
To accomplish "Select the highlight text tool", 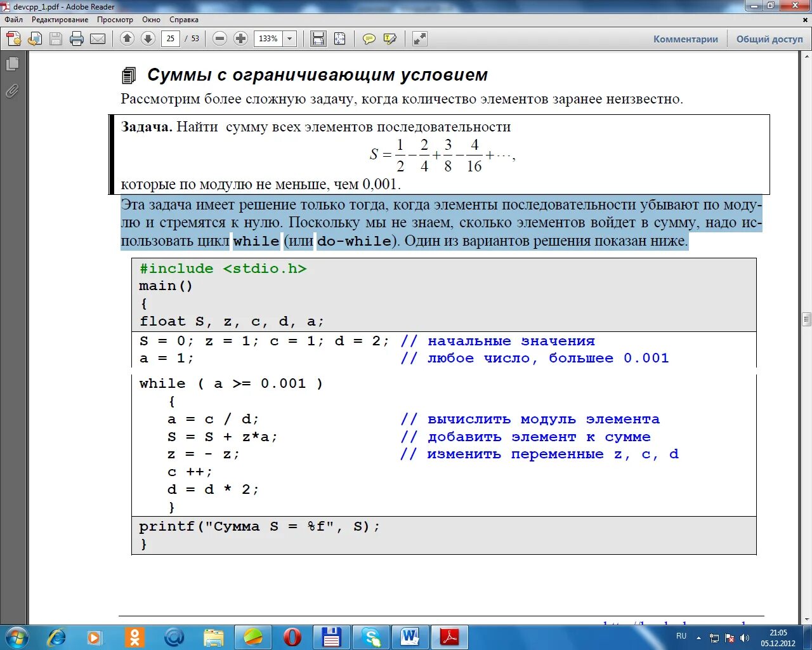I will (x=390, y=39).
